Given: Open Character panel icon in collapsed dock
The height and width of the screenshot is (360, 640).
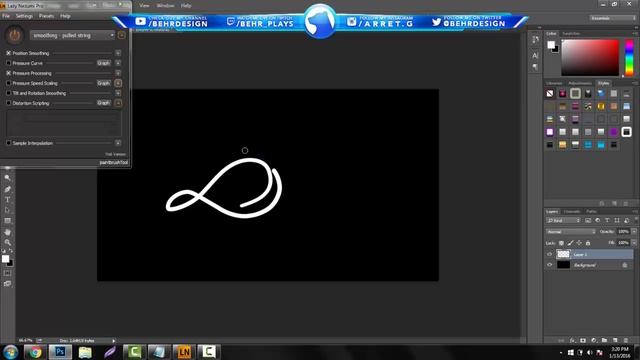Looking at the screenshot, I should click(535, 55).
